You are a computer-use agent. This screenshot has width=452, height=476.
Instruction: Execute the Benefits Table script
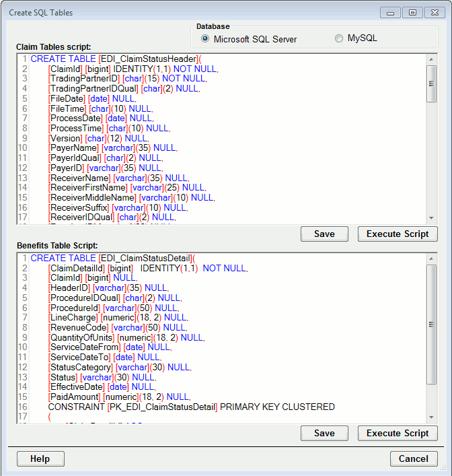tap(398, 434)
